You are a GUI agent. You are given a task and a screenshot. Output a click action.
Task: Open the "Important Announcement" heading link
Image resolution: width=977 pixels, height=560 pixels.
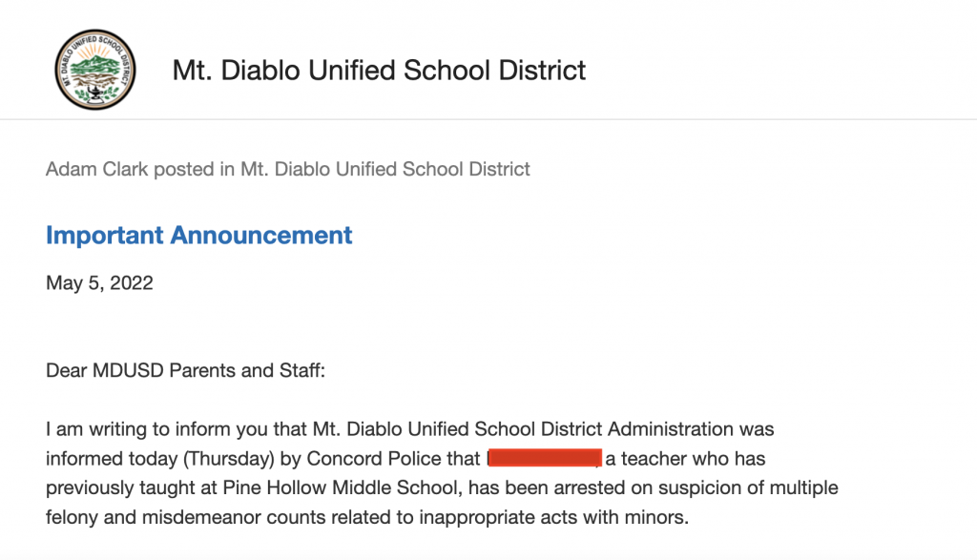click(x=199, y=235)
